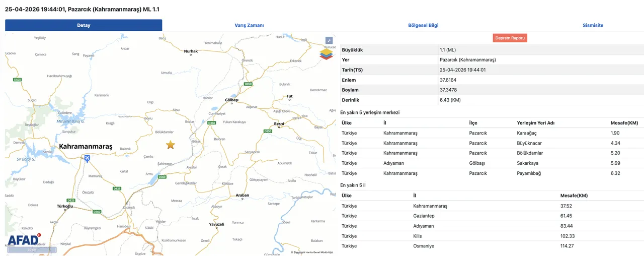This screenshot has height=256, width=644.
Task: Click the Araban town marker
Action: (x=242, y=196)
